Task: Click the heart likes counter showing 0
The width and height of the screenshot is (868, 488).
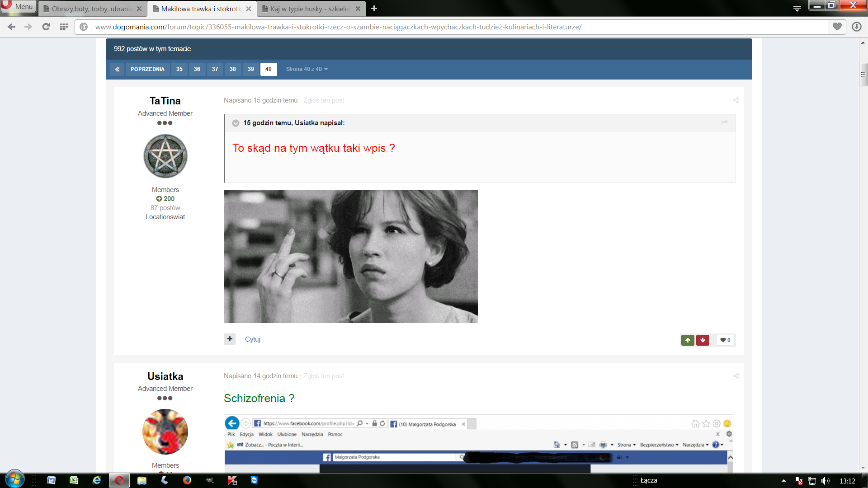Action: pos(726,340)
